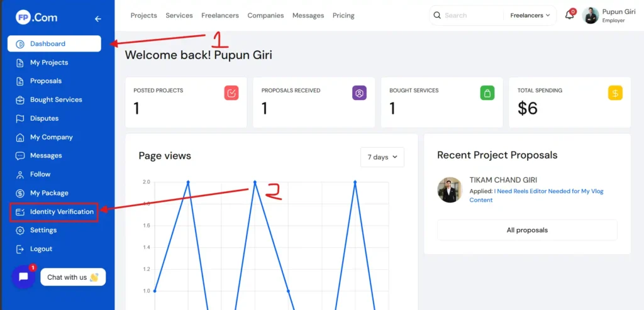Click into the Search input field
The image size is (644, 310).
472,15
